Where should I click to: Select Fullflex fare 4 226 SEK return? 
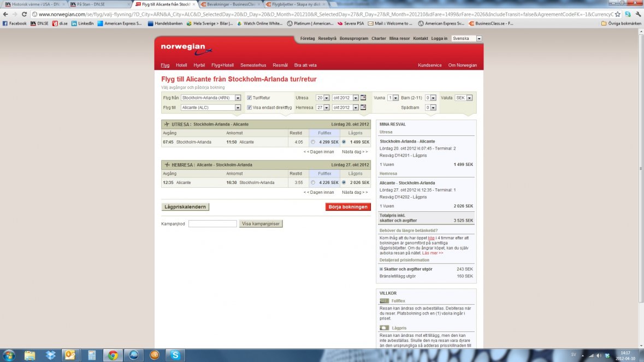(313, 182)
